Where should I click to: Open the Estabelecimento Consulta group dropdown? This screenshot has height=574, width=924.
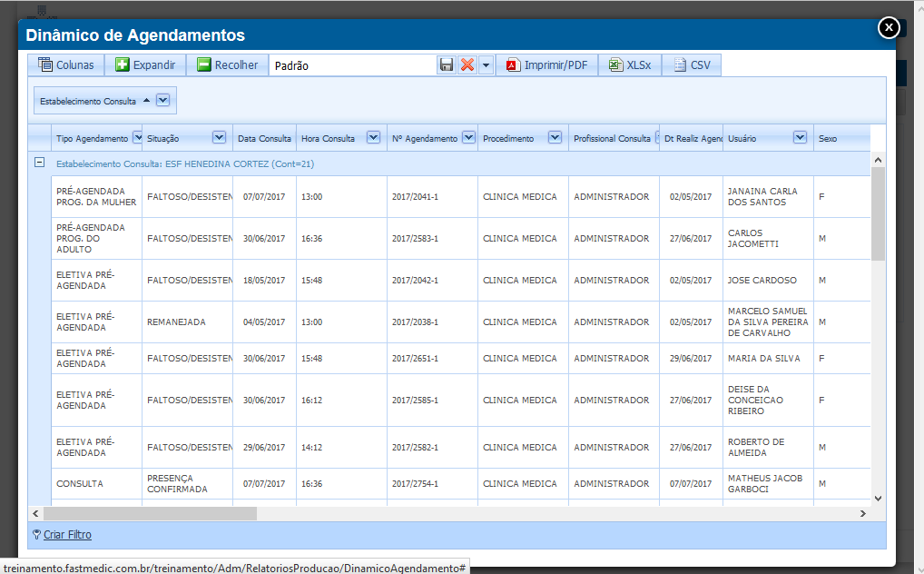(x=163, y=100)
